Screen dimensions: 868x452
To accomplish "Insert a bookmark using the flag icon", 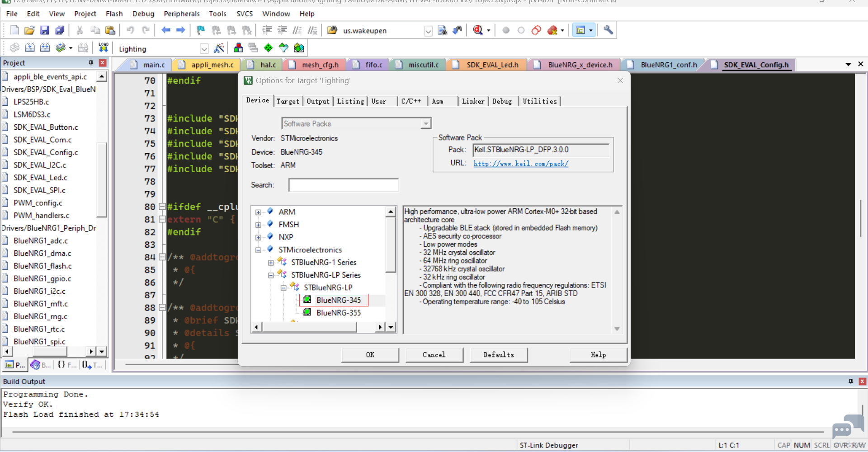I will coord(201,30).
